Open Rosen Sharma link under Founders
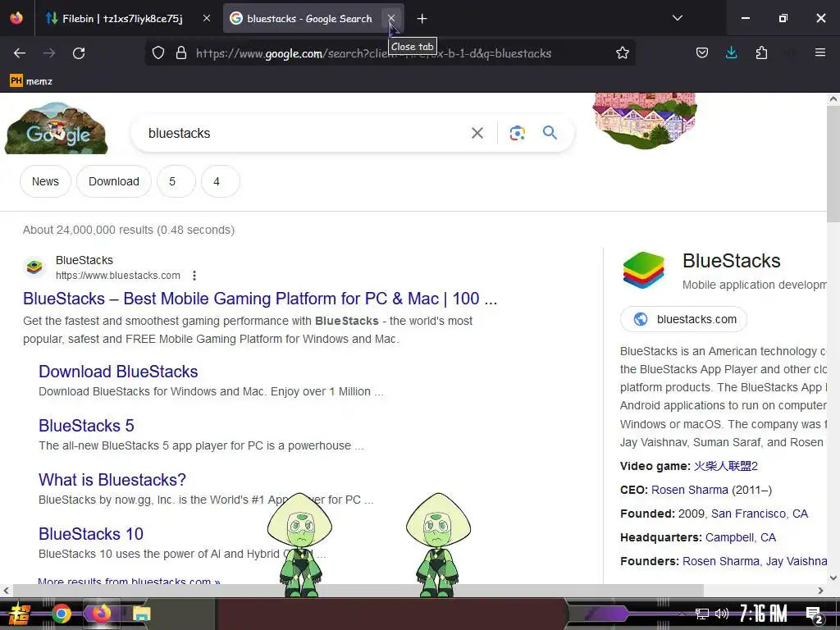The height and width of the screenshot is (630, 840). 720,561
